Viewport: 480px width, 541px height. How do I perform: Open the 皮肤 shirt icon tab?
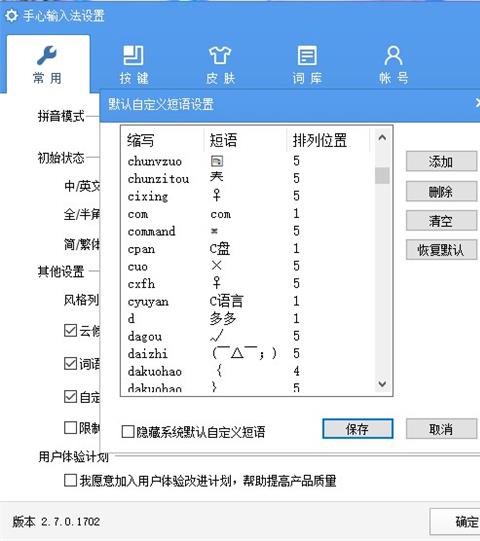pos(220,55)
